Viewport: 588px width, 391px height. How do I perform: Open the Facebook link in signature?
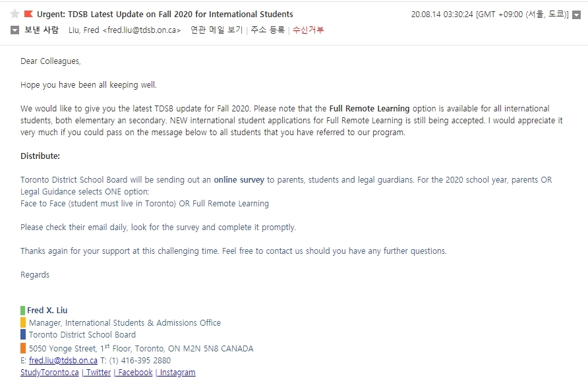(135, 373)
